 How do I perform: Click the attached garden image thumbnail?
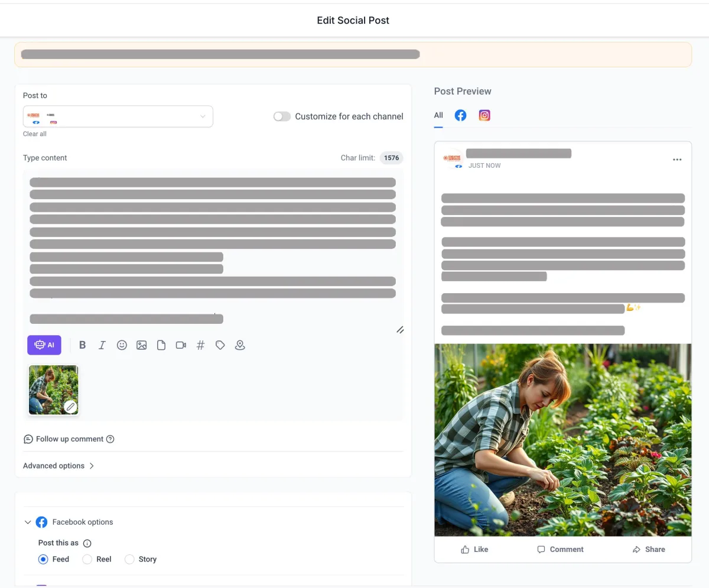[53, 389]
